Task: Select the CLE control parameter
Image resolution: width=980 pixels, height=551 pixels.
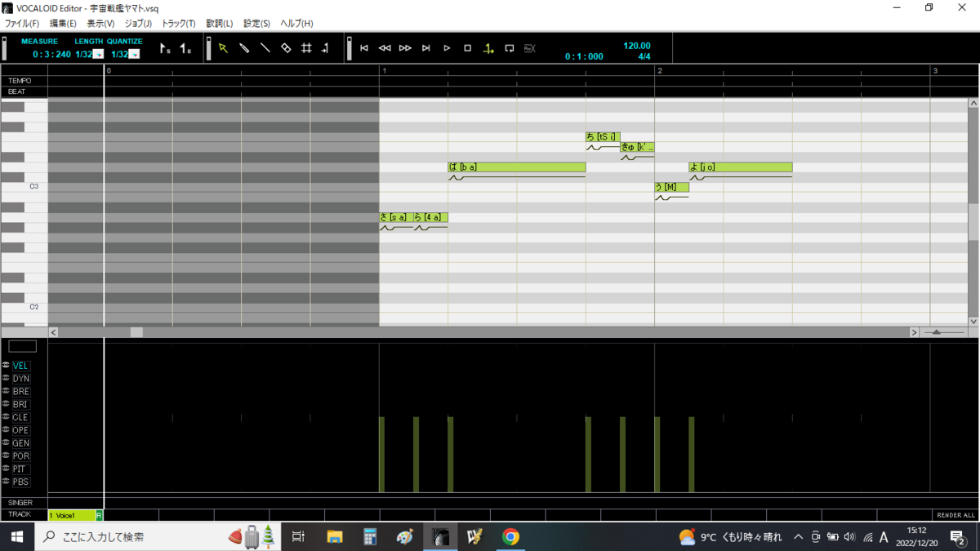Action: pos(20,417)
